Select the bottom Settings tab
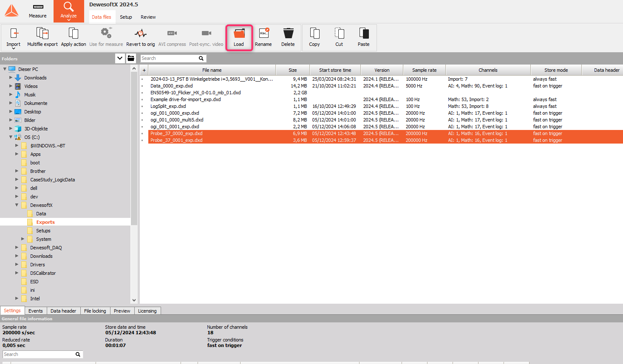Screen dimensions: 623x364 (x=12, y=310)
